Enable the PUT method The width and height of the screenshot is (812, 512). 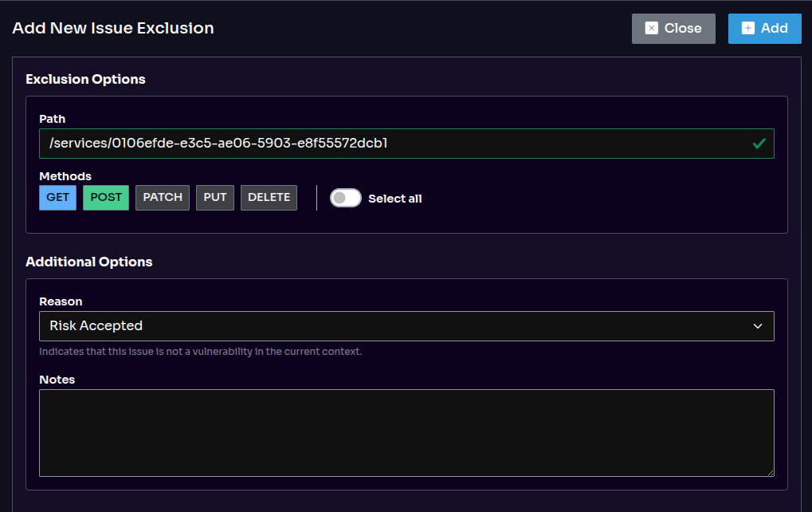click(x=214, y=197)
